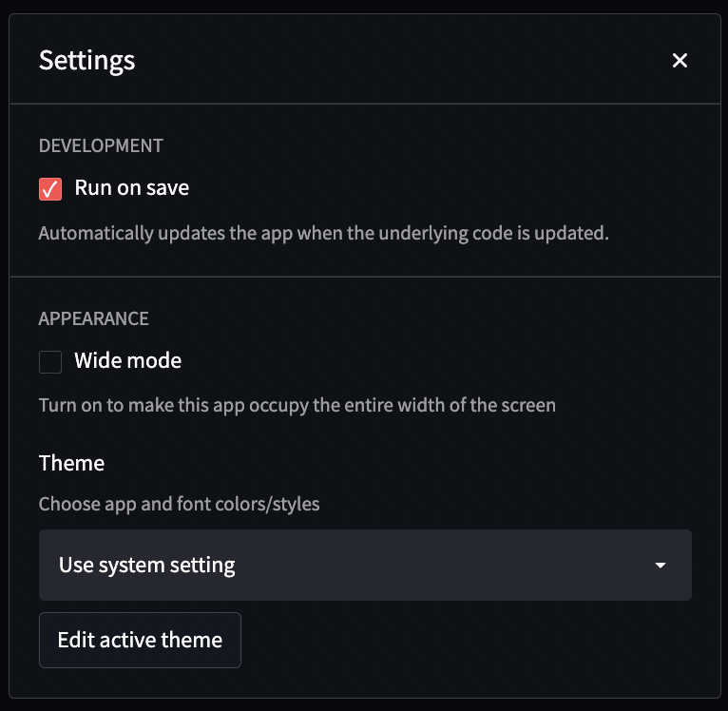Click the red checkmark icon
This screenshot has width=728, height=711.
tap(50, 188)
